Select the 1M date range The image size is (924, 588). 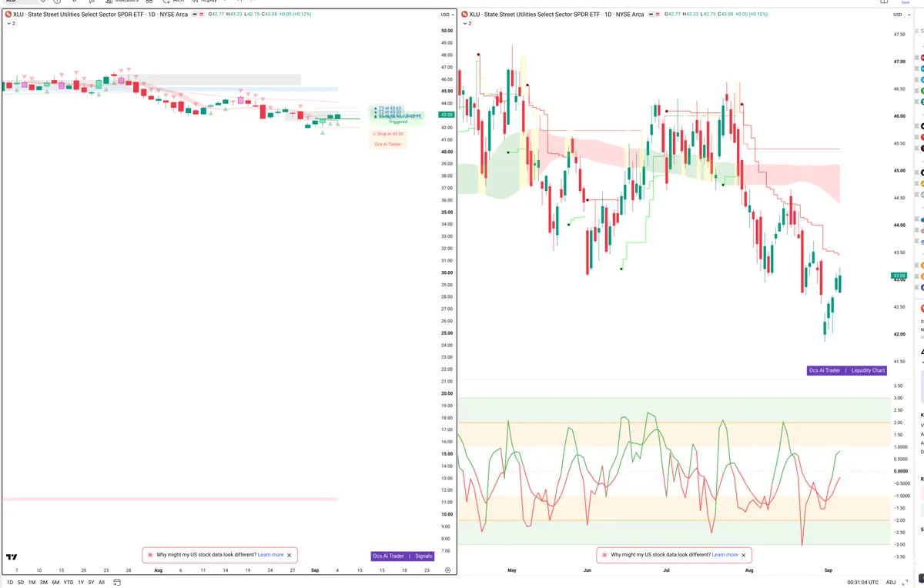[32, 583]
